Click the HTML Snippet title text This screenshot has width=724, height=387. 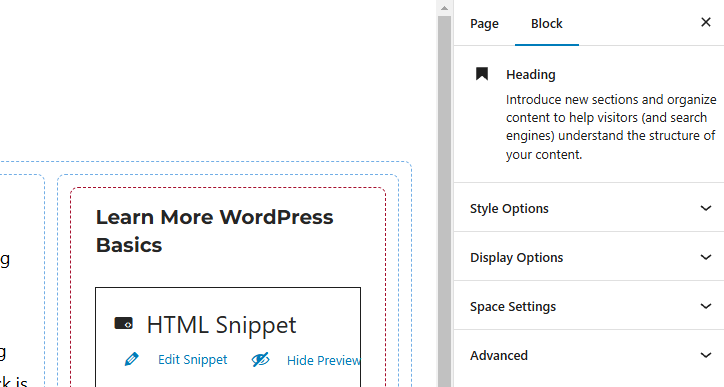(x=221, y=325)
